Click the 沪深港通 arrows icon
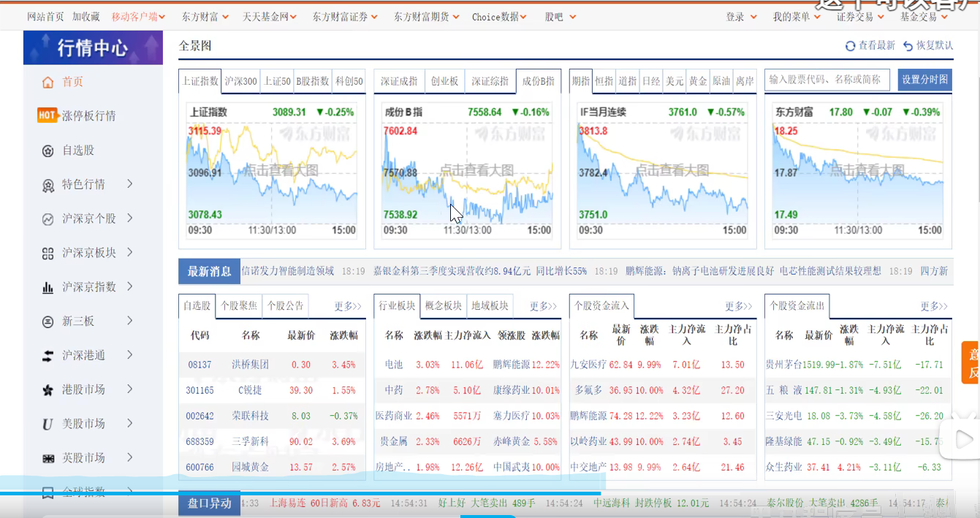 tap(48, 356)
